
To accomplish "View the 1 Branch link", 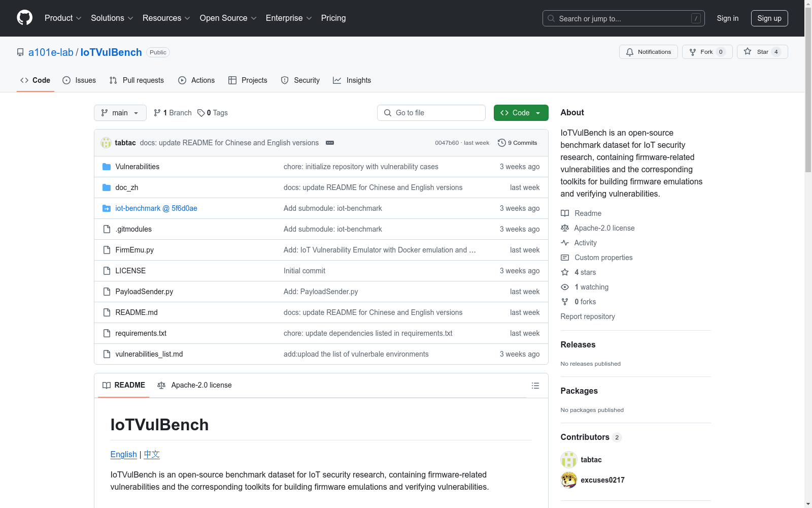I will click(x=173, y=113).
